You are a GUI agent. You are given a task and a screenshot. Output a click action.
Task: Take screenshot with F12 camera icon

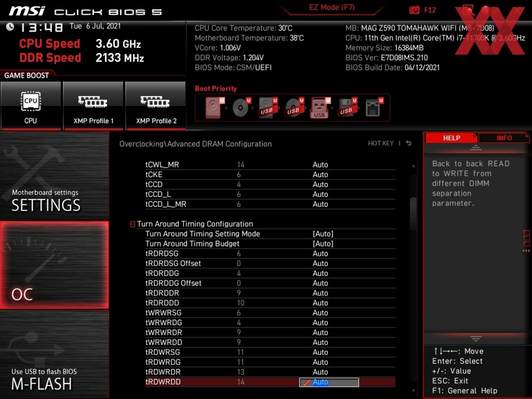[414, 10]
